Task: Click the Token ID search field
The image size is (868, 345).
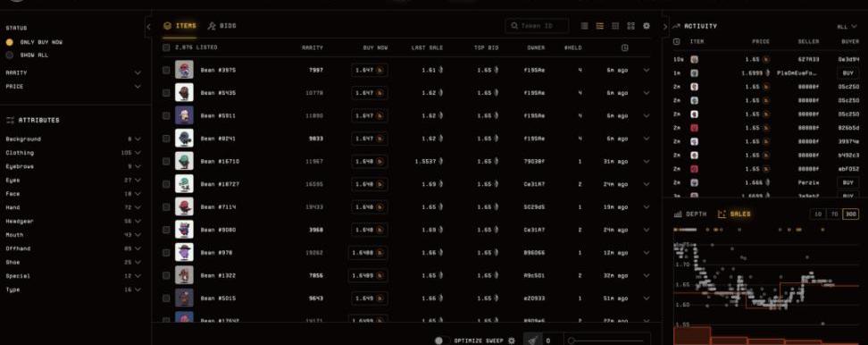Action: tap(537, 26)
